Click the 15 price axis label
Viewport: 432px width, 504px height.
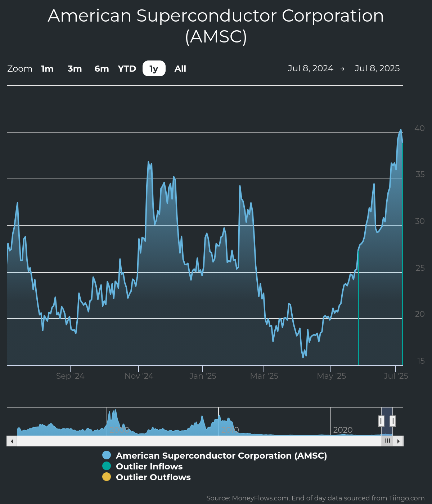(421, 361)
